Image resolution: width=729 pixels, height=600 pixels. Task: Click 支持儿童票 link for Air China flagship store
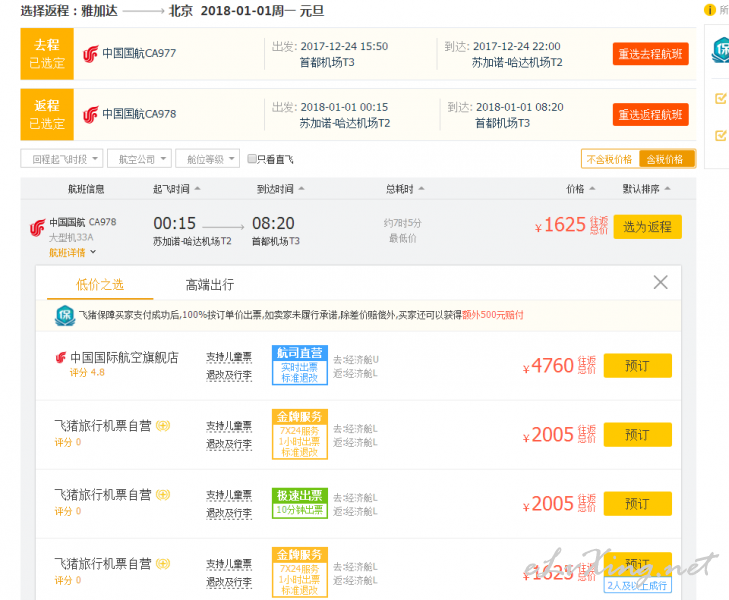point(229,357)
